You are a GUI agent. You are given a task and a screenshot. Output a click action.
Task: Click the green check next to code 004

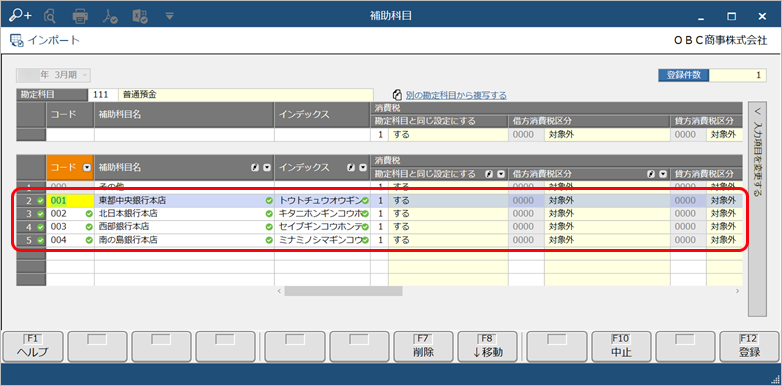point(89,240)
